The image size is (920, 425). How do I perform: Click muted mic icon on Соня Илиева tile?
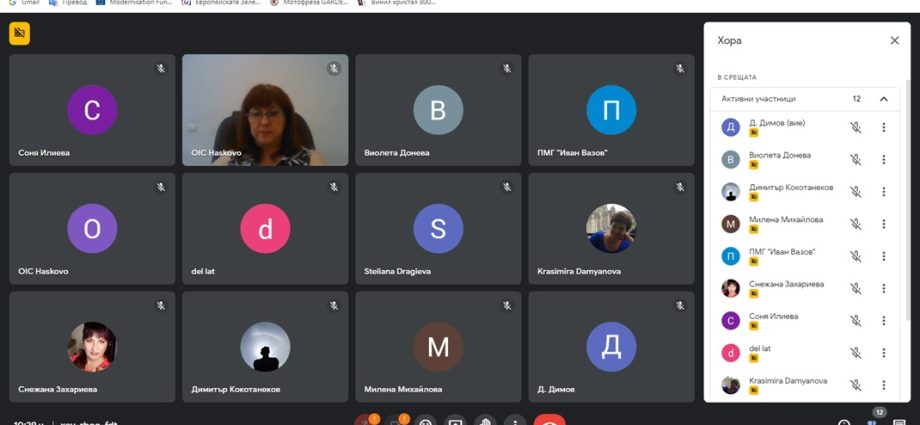[x=160, y=69]
